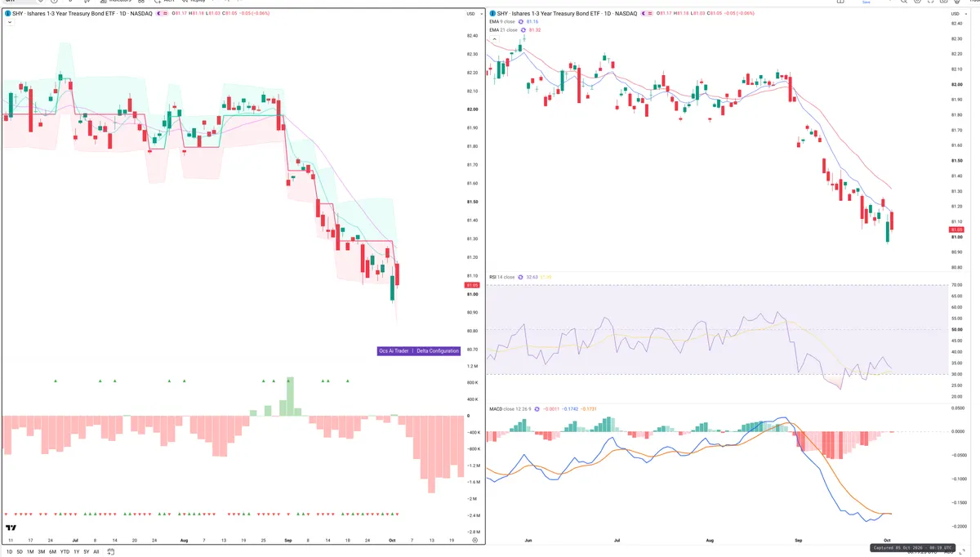Click the 70.00 level on the RSI scale
Image resolution: width=980 pixels, height=557 pixels.
pos(957,285)
